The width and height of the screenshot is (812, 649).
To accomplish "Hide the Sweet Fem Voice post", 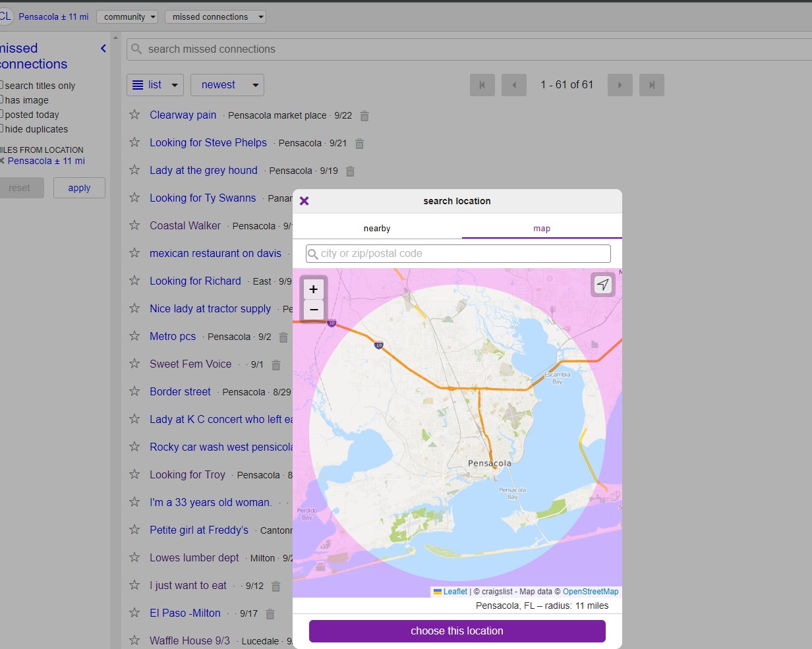I will point(276,365).
